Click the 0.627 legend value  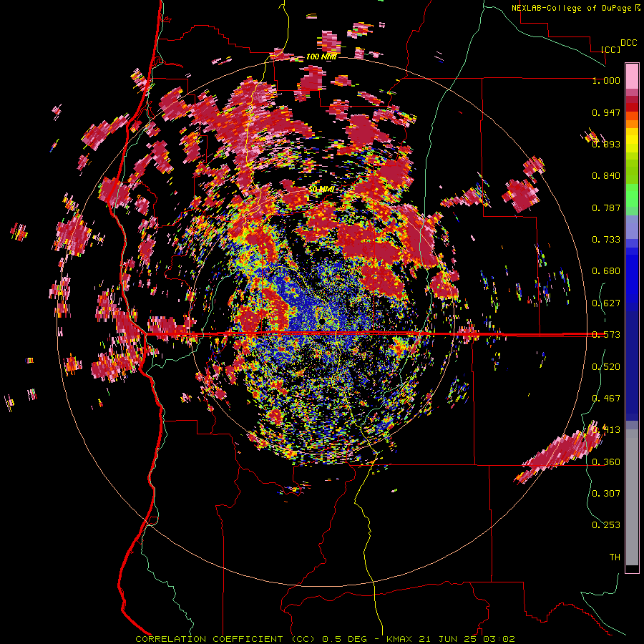click(x=606, y=303)
